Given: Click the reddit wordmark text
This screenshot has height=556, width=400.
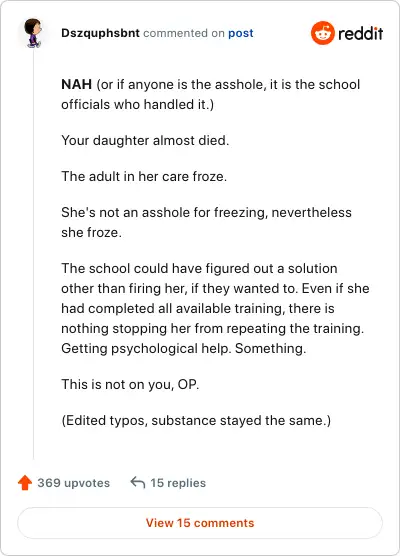Looking at the screenshot, I should tap(360, 33).
